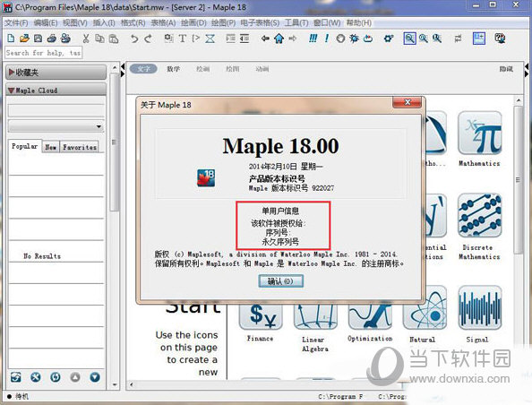Cut the selection with the scissors icon

(x=86, y=39)
